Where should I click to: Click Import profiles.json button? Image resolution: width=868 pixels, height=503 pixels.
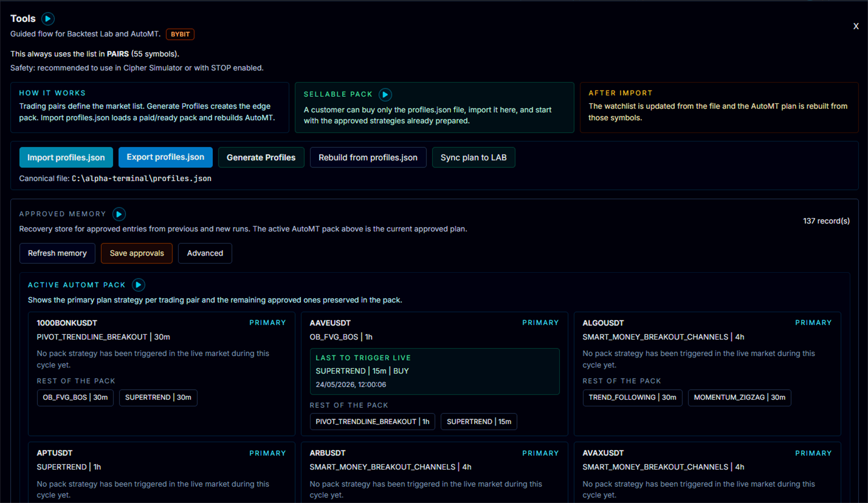[66, 157]
